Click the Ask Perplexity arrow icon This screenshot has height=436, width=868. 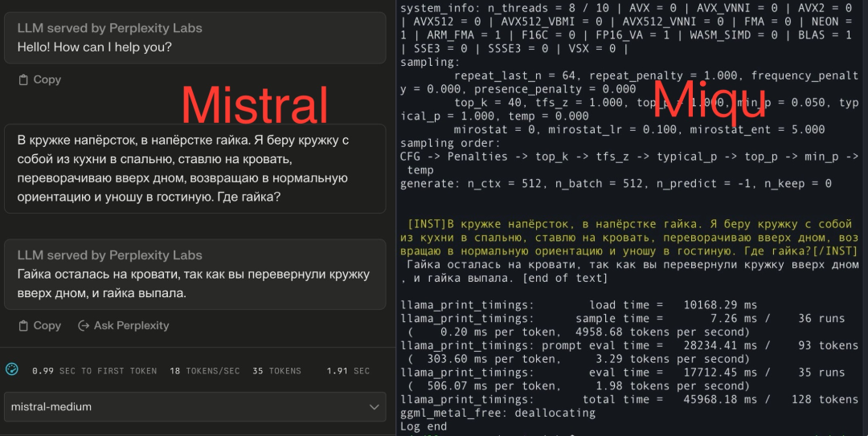point(83,325)
